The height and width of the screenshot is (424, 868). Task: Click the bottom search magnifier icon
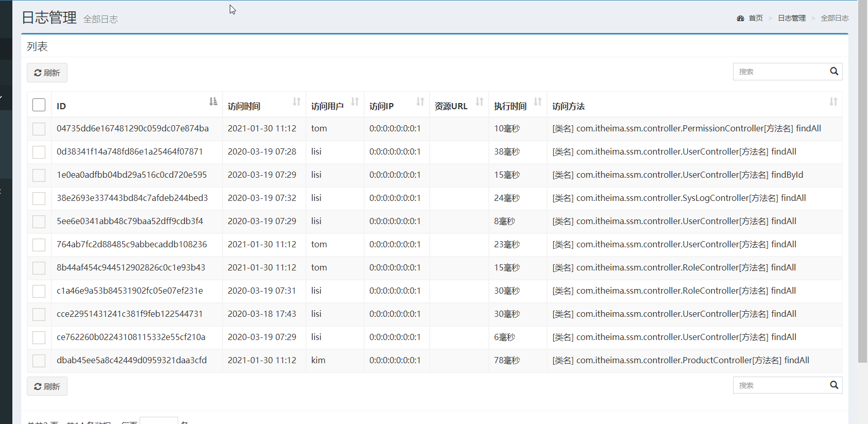pyautogui.click(x=834, y=385)
